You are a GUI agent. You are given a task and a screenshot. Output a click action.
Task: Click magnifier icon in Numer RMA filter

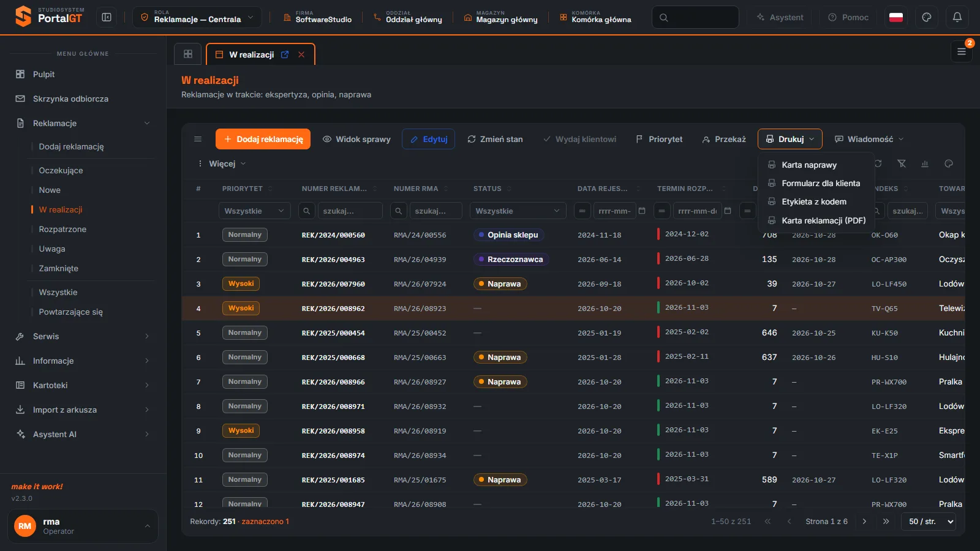[399, 211]
